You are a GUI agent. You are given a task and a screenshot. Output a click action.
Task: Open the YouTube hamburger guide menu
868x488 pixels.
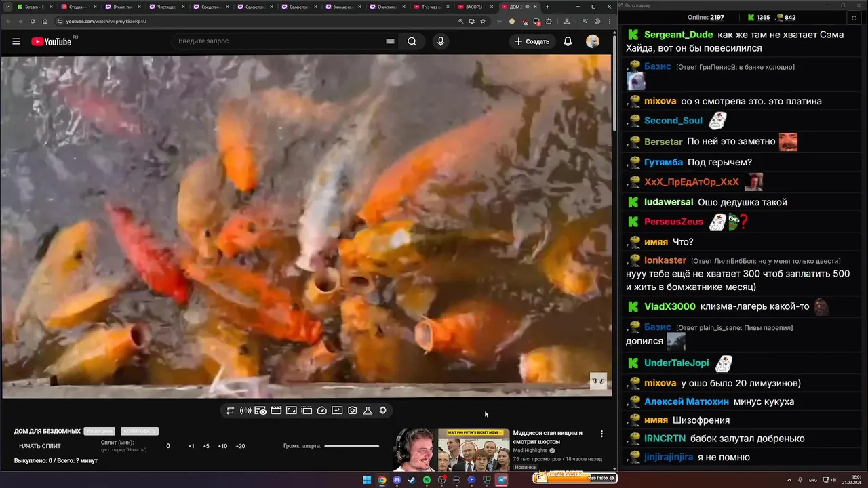click(x=16, y=41)
